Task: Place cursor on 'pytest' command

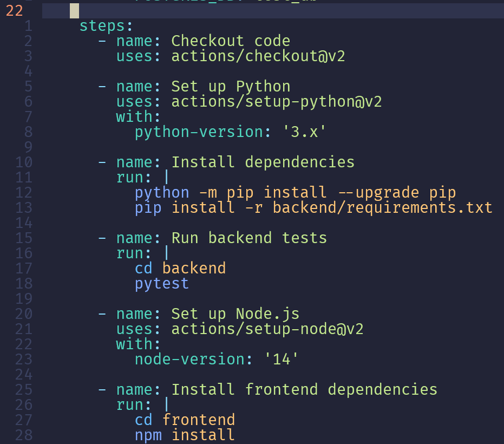Action: click(161, 283)
